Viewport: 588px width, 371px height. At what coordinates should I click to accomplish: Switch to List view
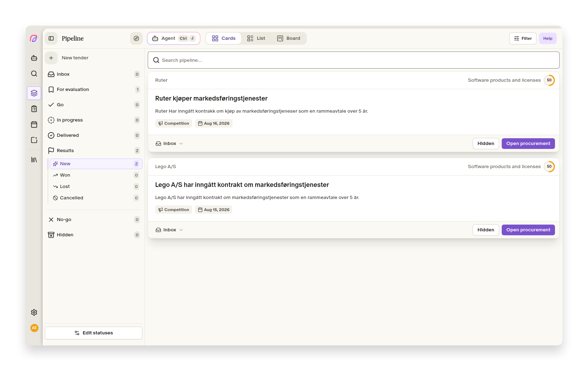(256, 38)
